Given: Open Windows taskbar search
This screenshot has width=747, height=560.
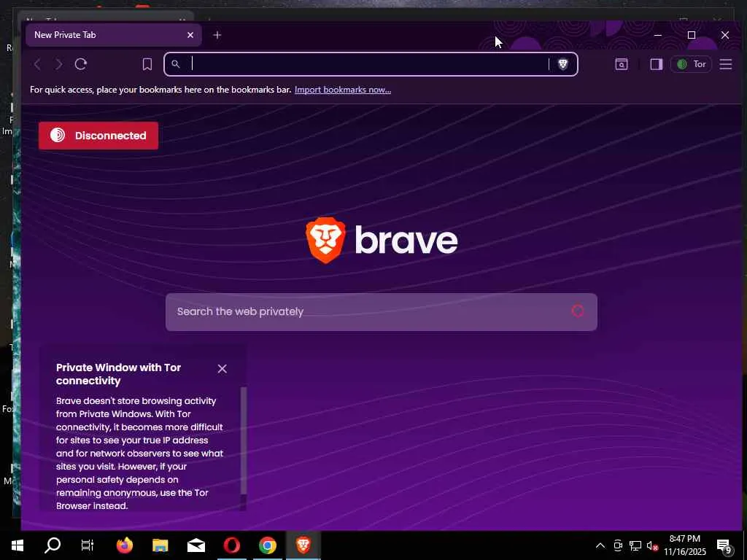Looking at the screenshot, I should pyautogui.click(x=53, y=545).
